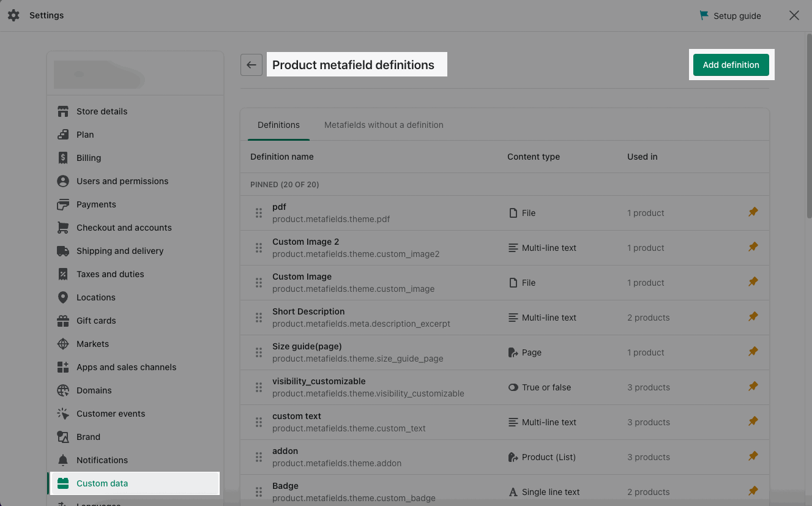Viewport: 812px width, 506px height.
Task: Click the Single line text type
Action: (544, 492)
